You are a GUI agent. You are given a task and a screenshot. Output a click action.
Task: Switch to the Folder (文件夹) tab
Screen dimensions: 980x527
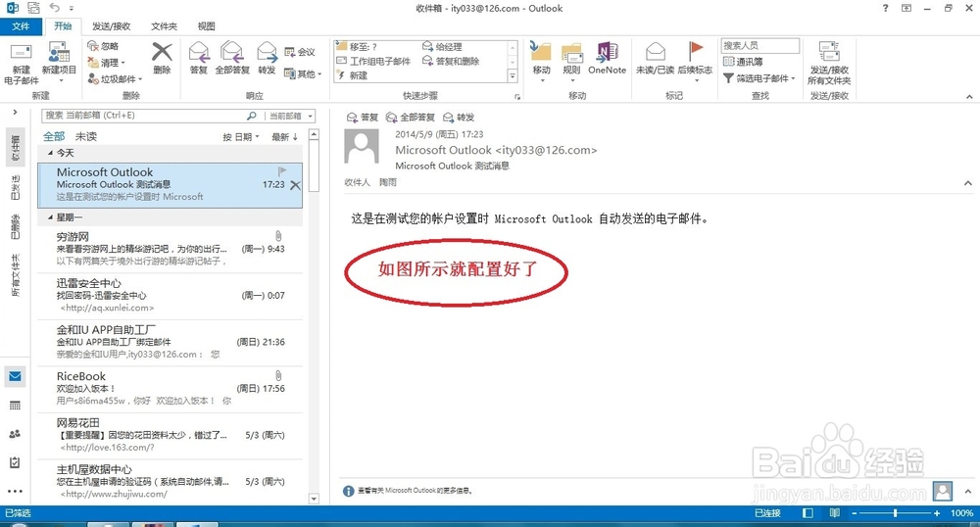coord(164,26)
